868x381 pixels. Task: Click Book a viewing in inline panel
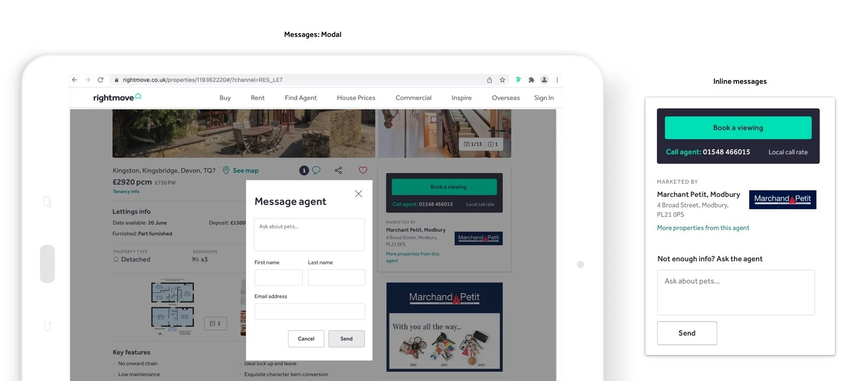point(738,128)
